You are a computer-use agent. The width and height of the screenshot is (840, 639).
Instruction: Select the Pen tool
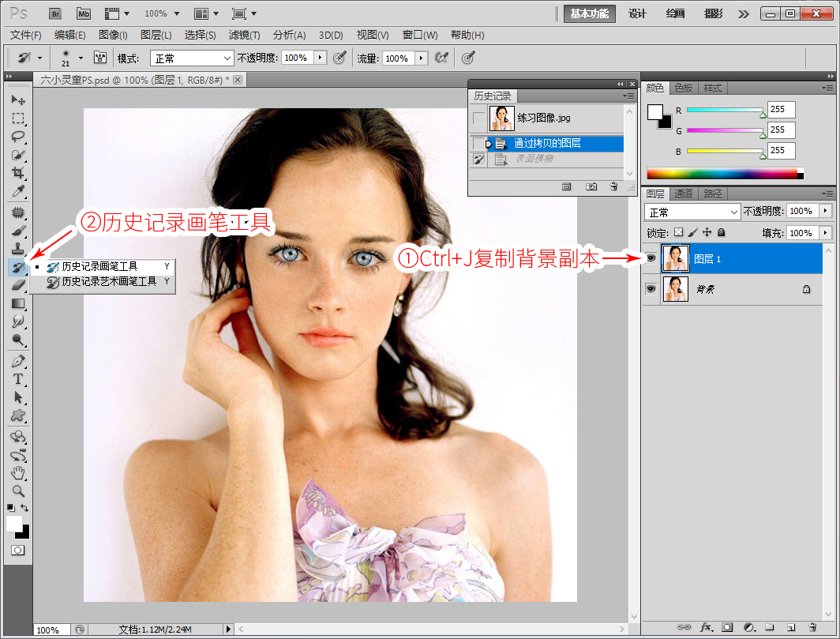[18, 361]
